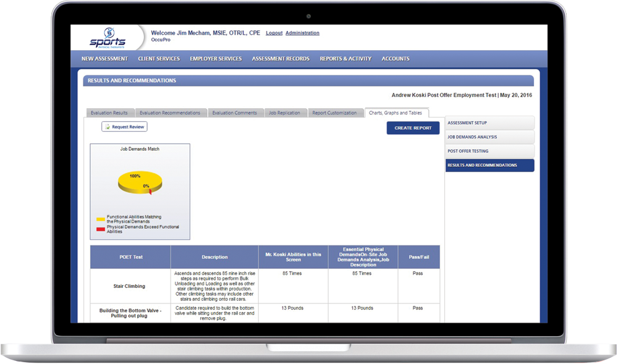Click the Create Report button
The image size is (618, 364).
(413, 128)
